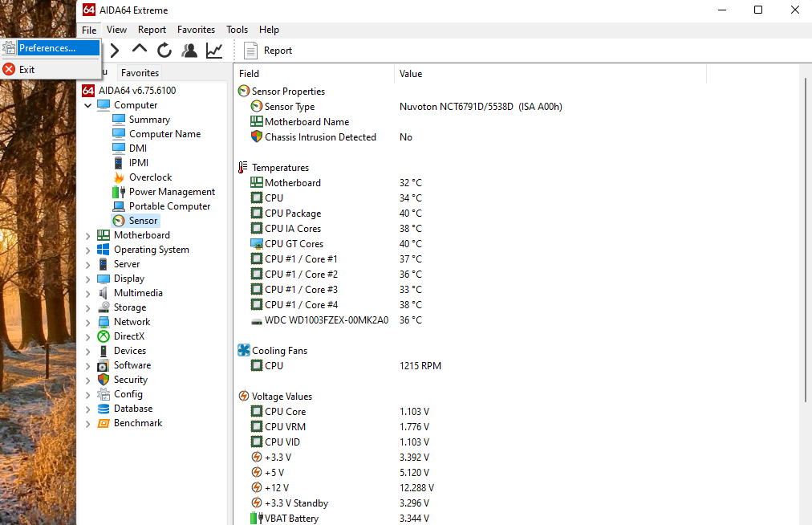This screenshot has height=525, width=812.
Task: Click the vertical scrollbar of sensor list
Action: [x=806, y=238]
